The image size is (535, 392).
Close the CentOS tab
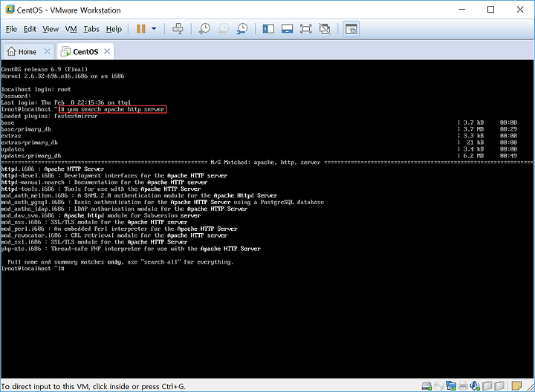coord(107,51)
